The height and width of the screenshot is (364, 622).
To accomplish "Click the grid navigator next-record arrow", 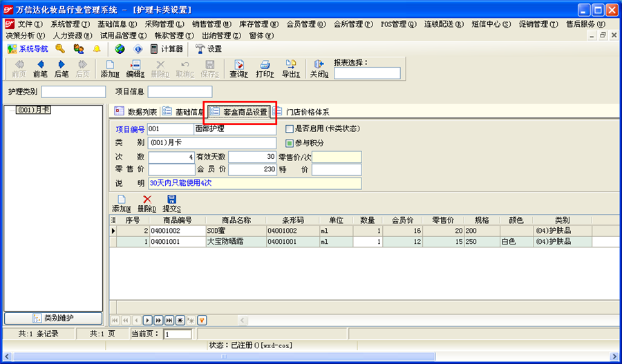I will [147, 320].
